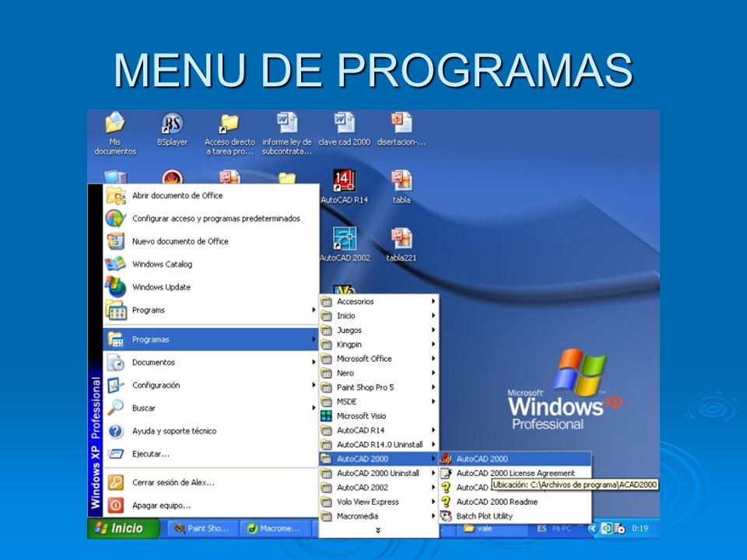The width and height of the screenshot is (747, 560).
Task: Open the AutoCAD R14.0 Uninstall folder
Action: [x=379, y=445]
